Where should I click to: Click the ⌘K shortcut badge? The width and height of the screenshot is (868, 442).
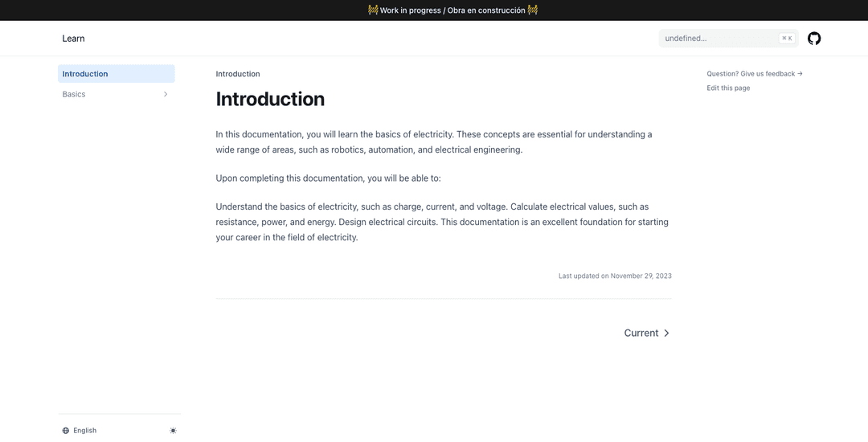coord(787,38)
